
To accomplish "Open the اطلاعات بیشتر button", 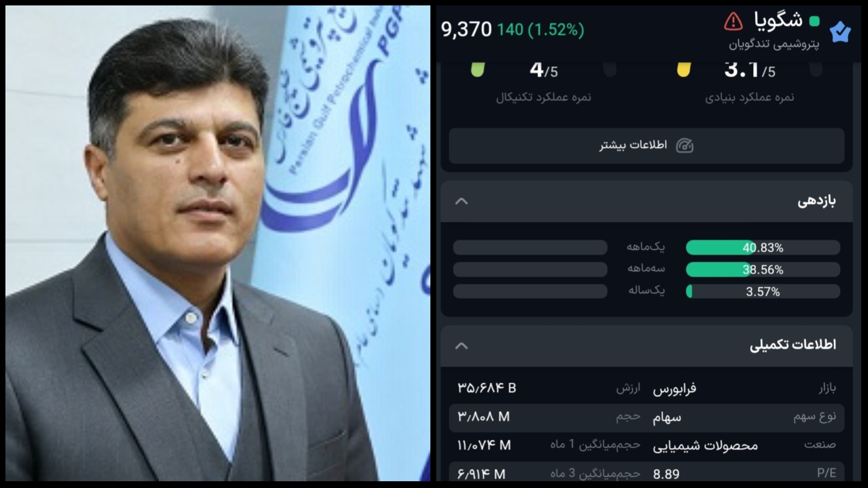I will 646,145.
